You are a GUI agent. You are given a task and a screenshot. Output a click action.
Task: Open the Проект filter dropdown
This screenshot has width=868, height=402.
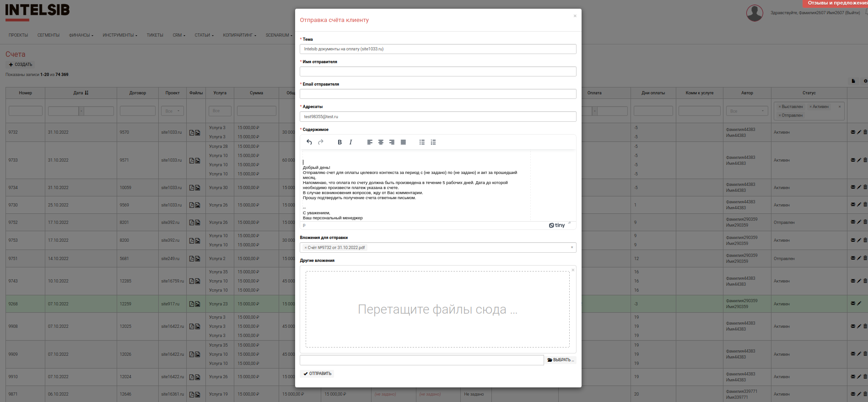(172, 111)
